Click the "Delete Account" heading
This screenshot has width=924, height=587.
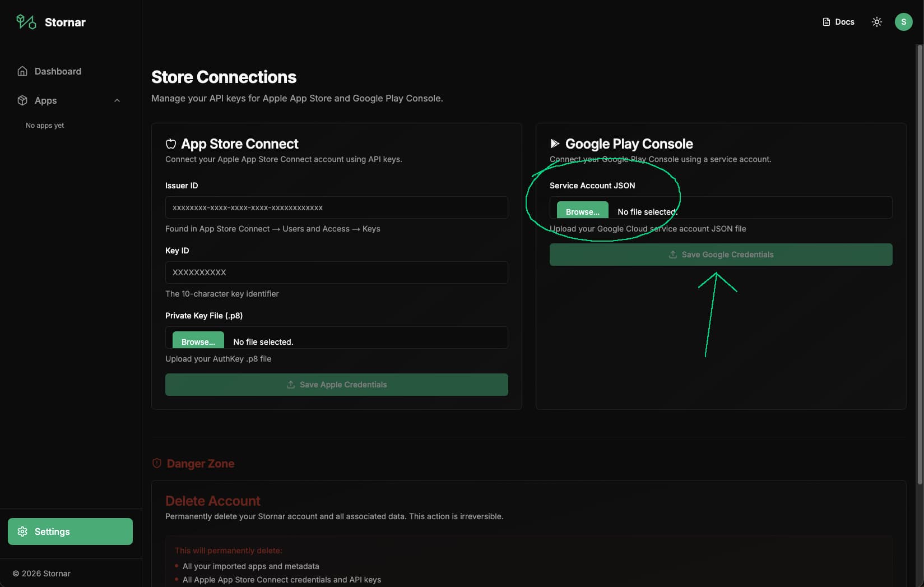click(x=213, y=501)
